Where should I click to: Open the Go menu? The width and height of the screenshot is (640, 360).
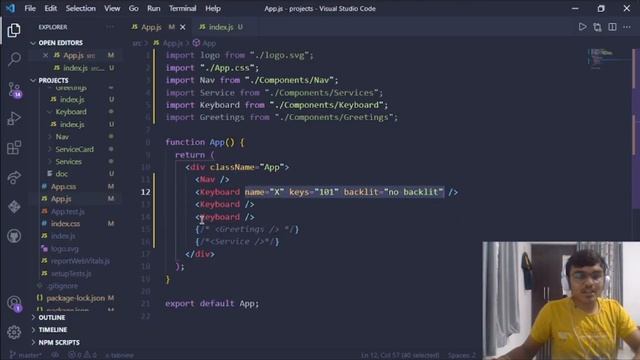coord(133,8)
